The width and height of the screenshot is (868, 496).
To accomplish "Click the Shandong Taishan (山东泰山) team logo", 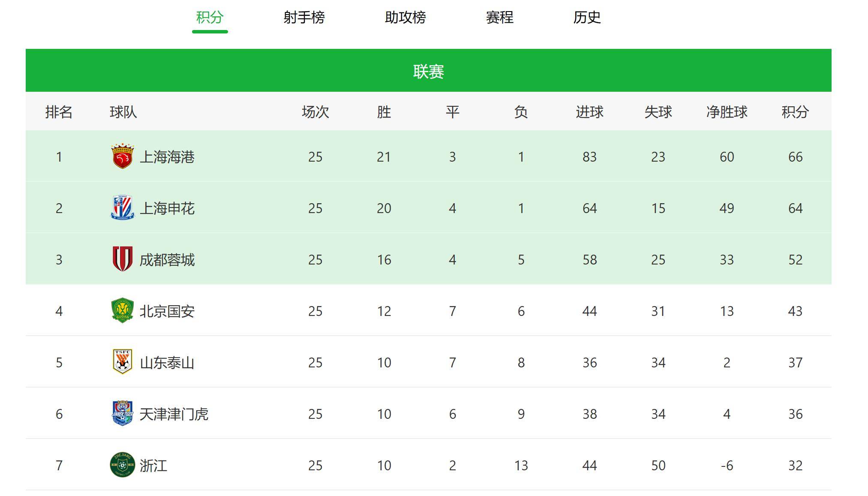I will pyautogui.click(x=122, y=362).
